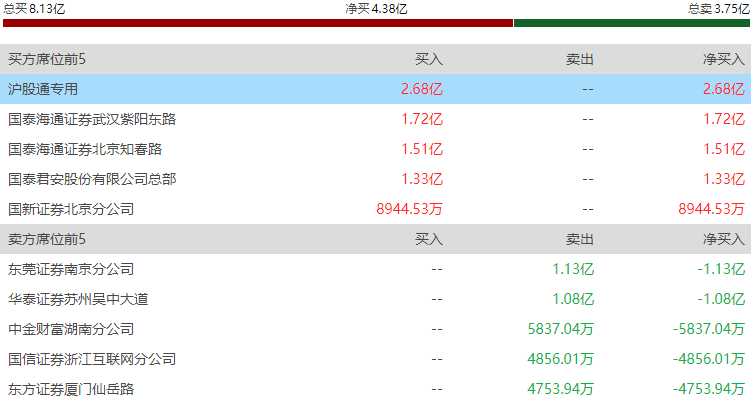751x397 pixels.
Task: Click the green total-sell bar segment
Action: (632, 23)
